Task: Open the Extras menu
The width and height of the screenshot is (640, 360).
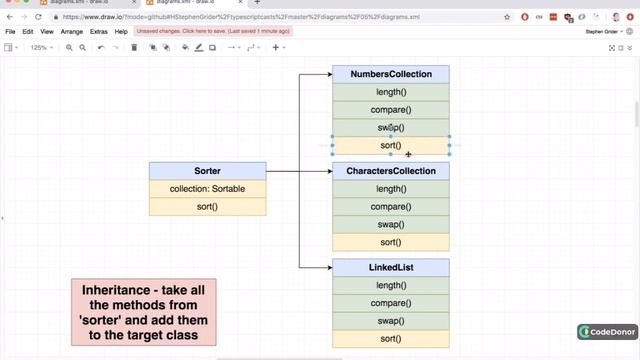Action: pyautogui.click(x=99, y=31)
